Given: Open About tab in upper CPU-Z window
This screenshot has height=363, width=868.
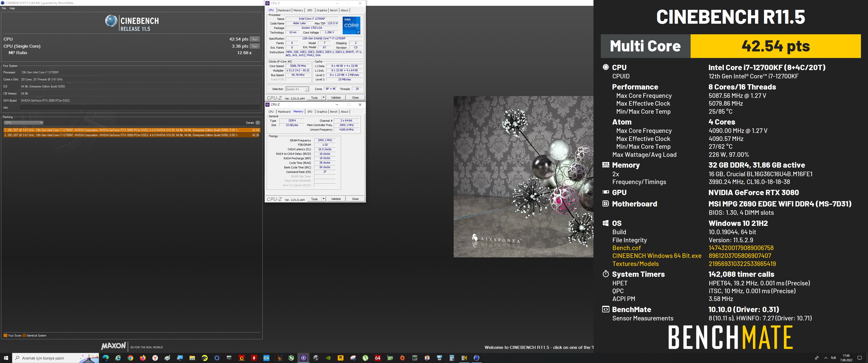Looking at the screenshot, I should click(x=344, y=10).
